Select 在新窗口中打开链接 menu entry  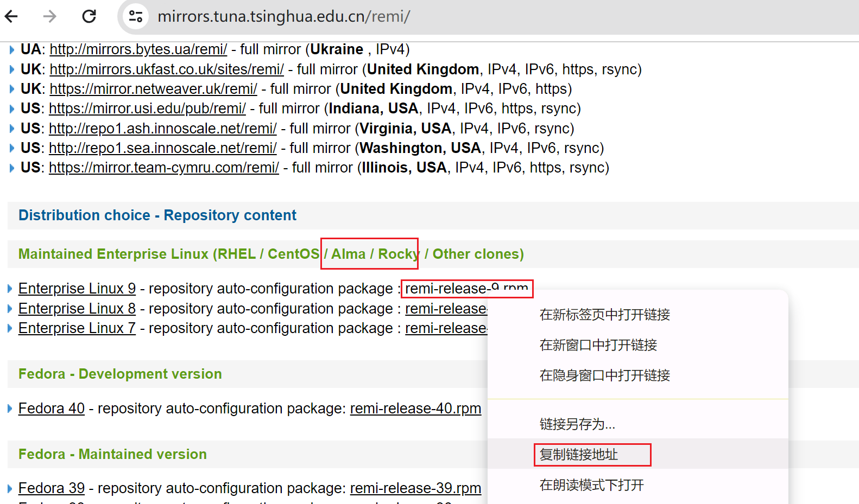pyautogui.click(x=598, y=345)
